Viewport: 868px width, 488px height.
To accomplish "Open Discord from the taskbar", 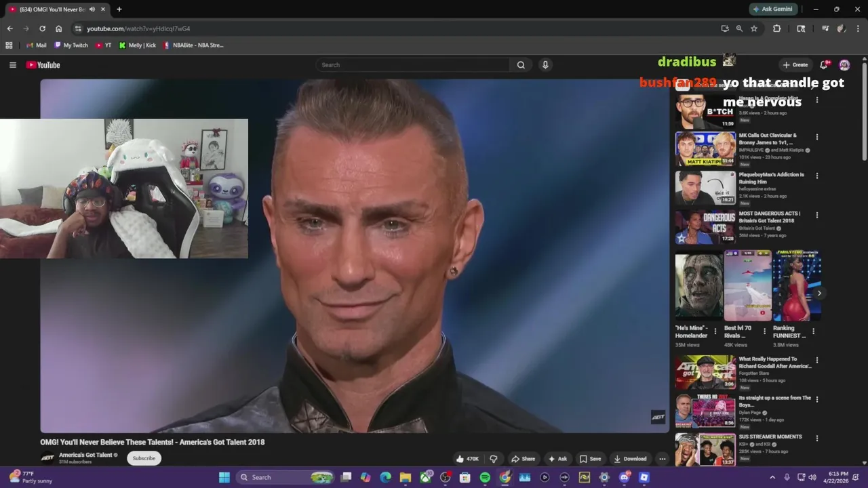I will (625, 477).
